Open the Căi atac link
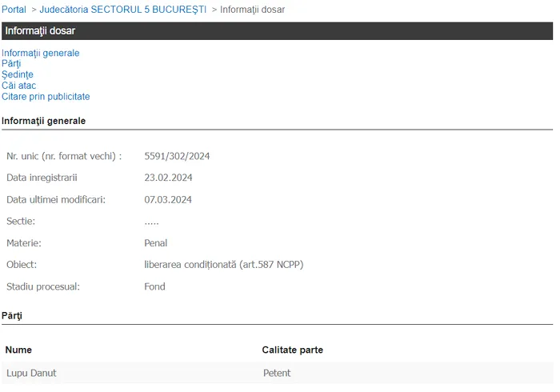 [x=18, y=86]
